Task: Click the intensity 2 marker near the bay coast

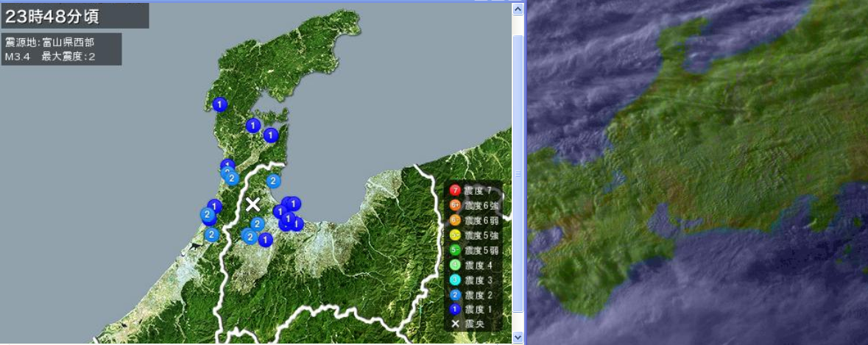Action: tap(273, 180)
